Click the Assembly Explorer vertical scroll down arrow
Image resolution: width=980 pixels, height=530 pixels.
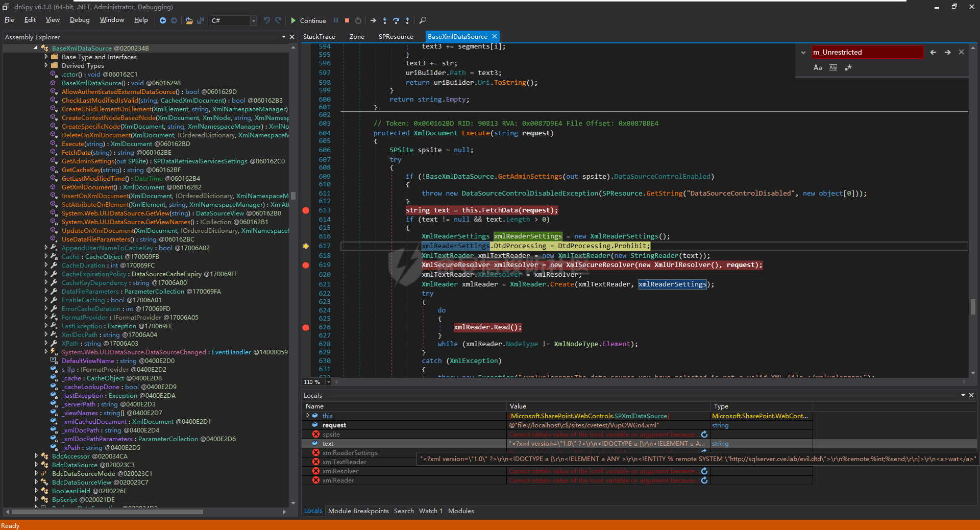(x=293, y=503)
